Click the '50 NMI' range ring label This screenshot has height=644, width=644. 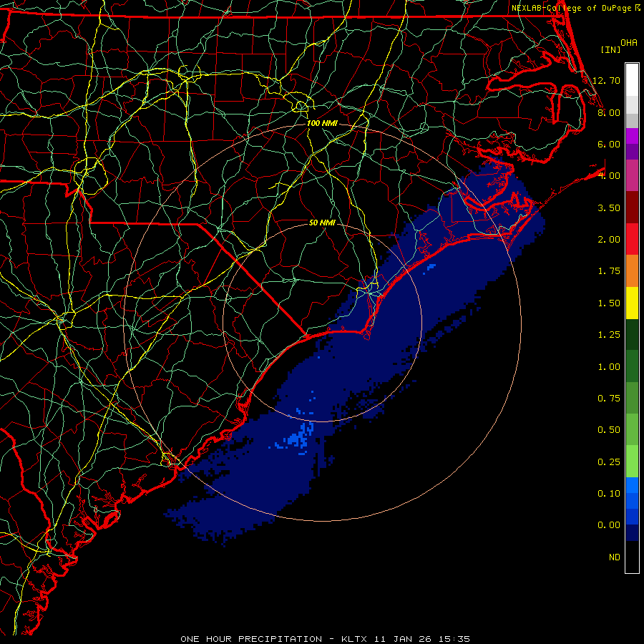click(322, 223)
